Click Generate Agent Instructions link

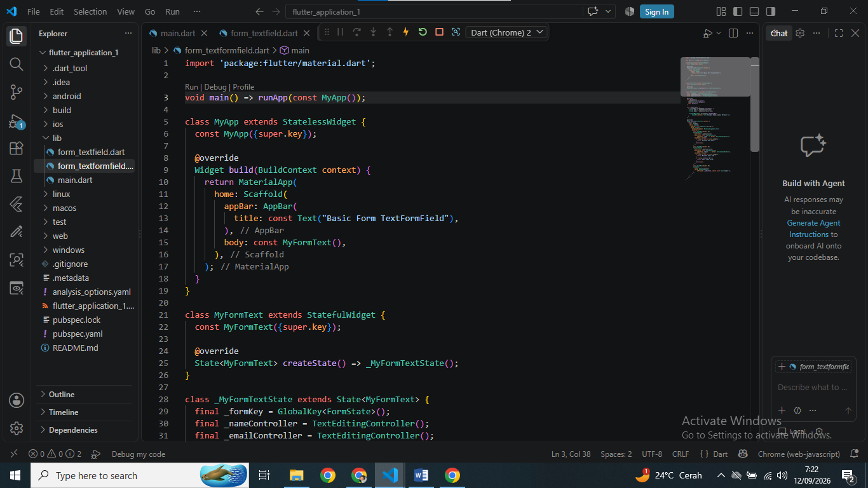814,229
